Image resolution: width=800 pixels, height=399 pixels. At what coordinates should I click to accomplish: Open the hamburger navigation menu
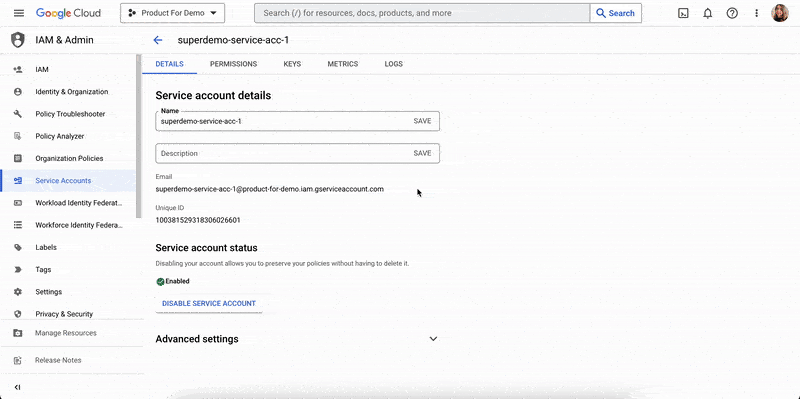(19, 13)
